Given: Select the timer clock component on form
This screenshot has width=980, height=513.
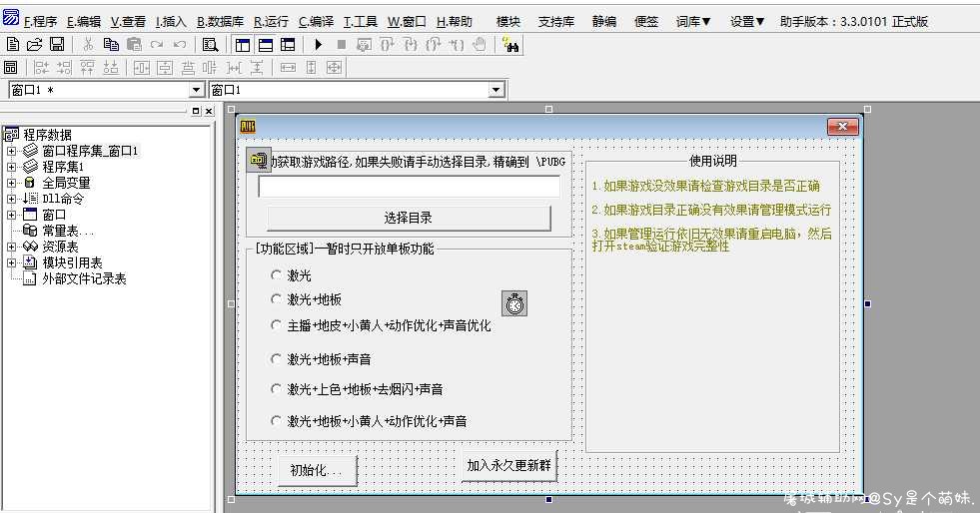Looking at the screenshot, I should point(514,304).
